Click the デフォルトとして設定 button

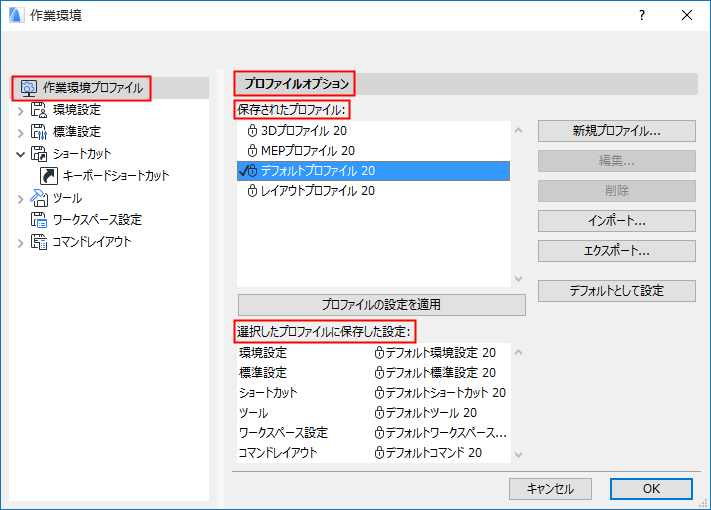617,291
